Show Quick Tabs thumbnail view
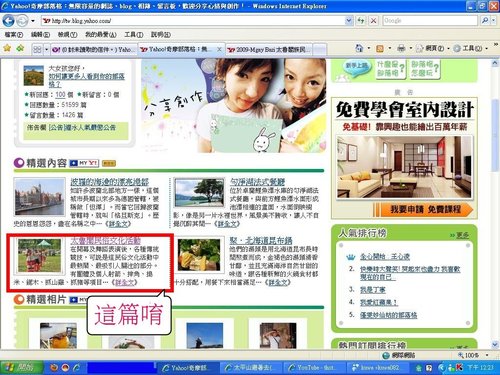The height and width of the screenshot is (375, 500). click(37, 50)
